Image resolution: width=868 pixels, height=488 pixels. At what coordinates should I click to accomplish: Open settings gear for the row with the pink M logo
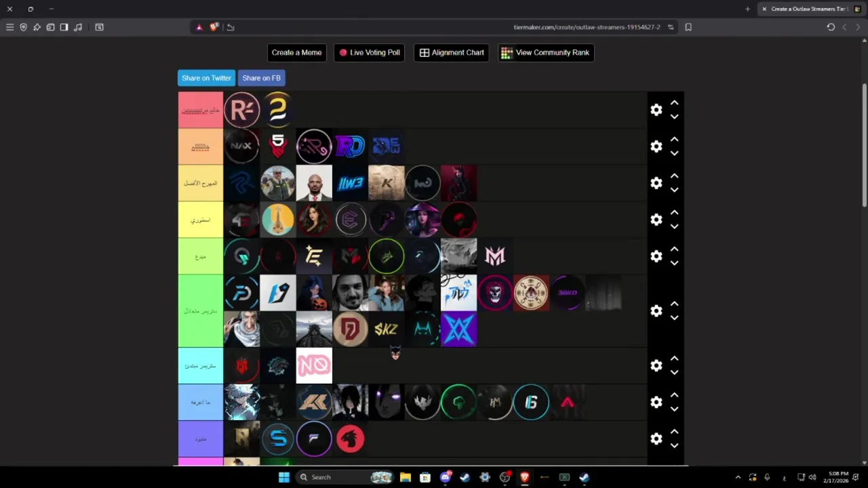click(656, 256)
